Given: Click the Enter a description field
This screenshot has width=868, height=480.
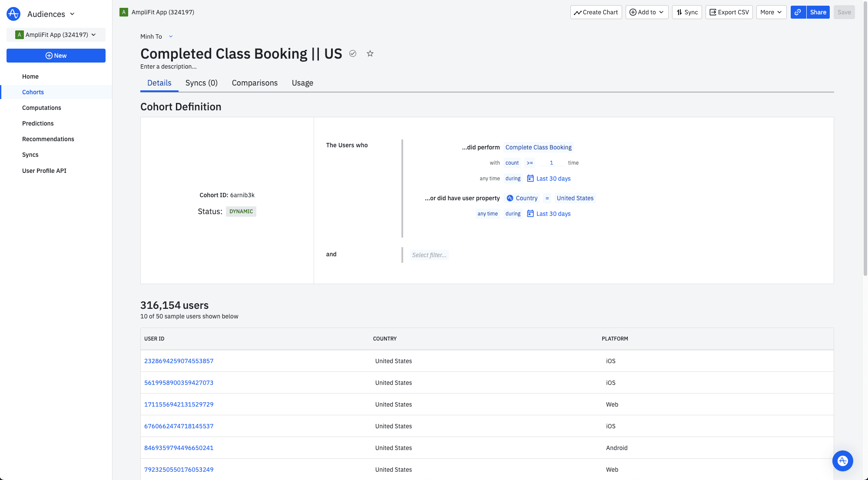Looking at the screenshot, I should point(169,66).
